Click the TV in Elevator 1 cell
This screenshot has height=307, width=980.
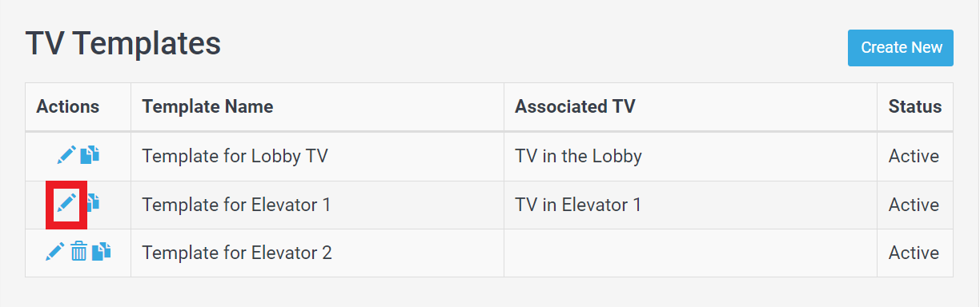[x=578, y=205]
